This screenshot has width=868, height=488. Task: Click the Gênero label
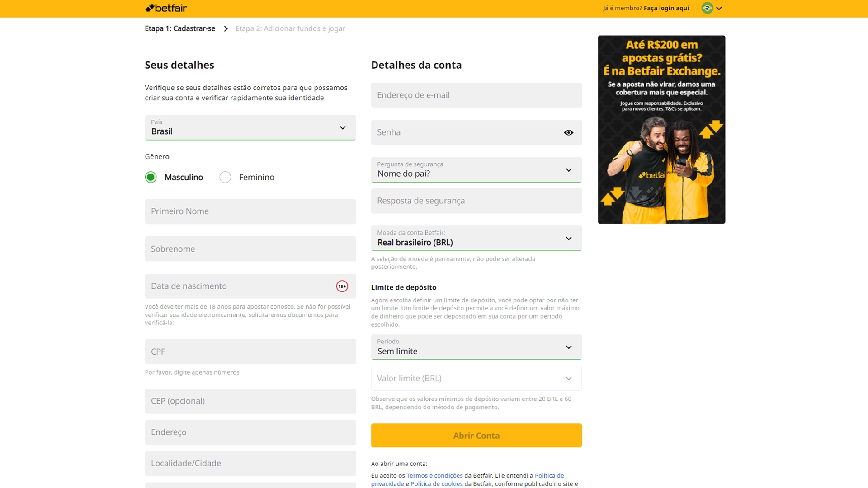click(157, 156)
